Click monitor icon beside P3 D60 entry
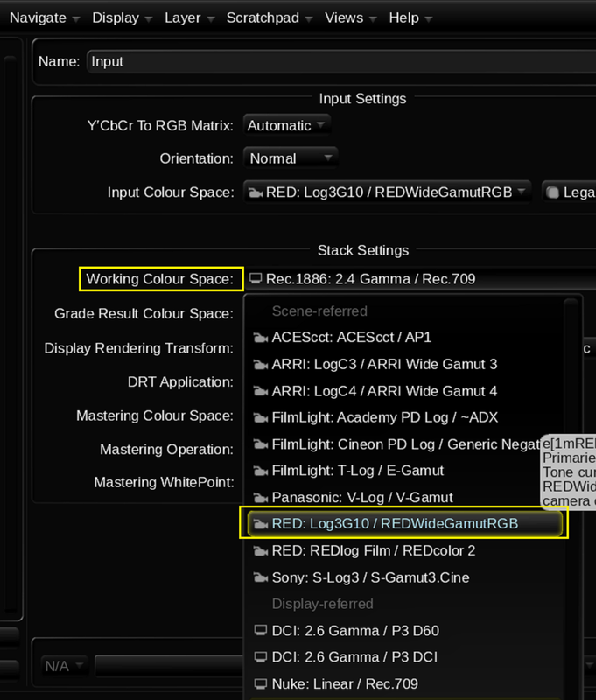This screenshot has width=596, height=700. click(260, 631)
